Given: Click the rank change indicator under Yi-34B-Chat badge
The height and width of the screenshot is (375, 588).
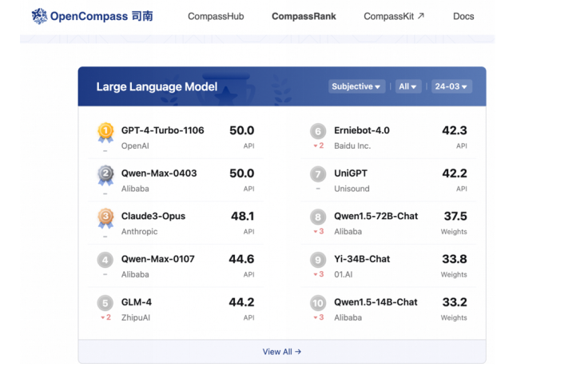Looking at the screenshot, I should (319, 274).
